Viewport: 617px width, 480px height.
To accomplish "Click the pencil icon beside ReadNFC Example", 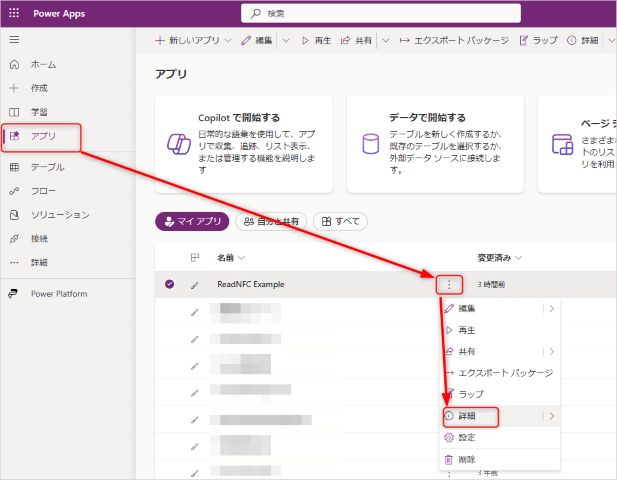I will 195,285.
